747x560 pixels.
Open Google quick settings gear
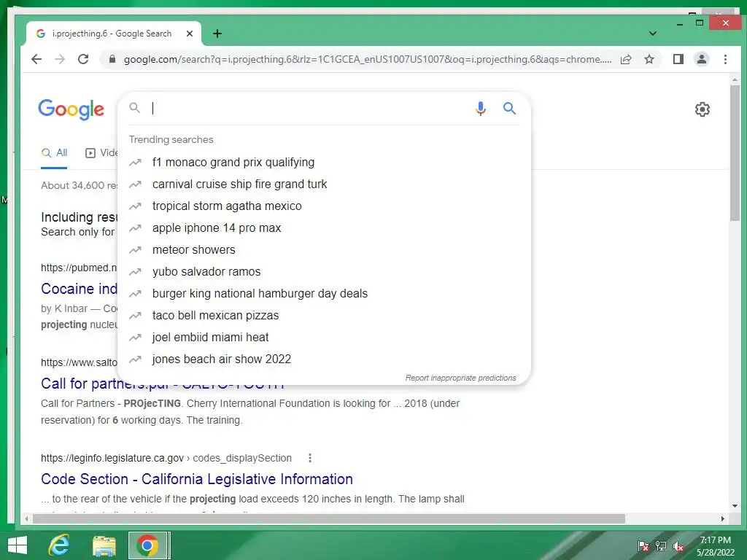pos(703,109)
